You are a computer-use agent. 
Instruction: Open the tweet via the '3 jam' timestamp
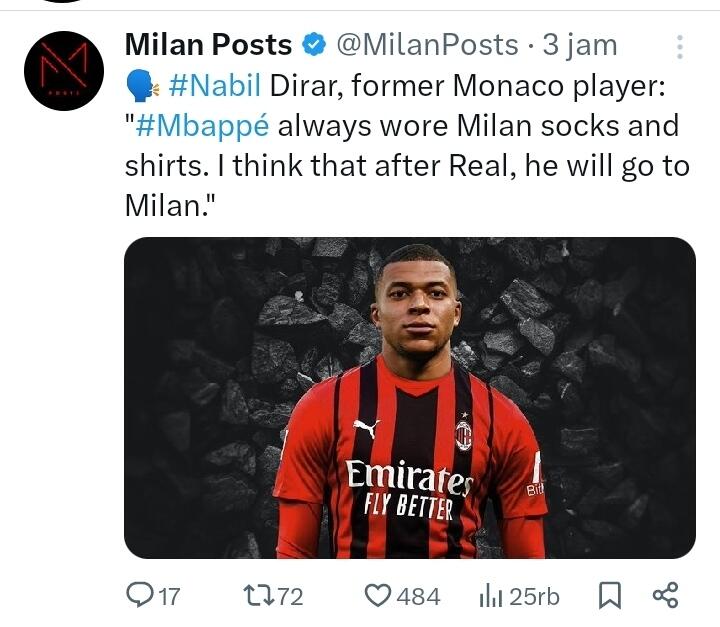[580, 46]
